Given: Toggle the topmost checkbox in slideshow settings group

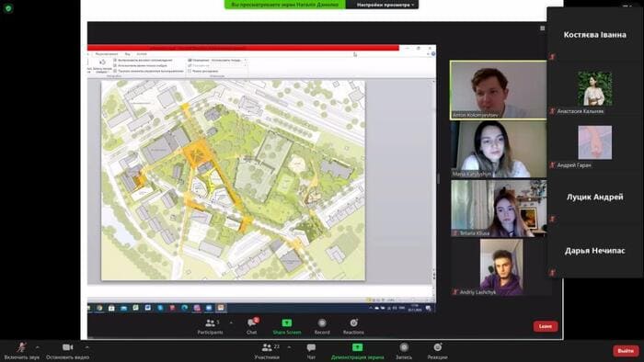Looking at the screenshot, I should pyautogui.click(x=115, y=61).
